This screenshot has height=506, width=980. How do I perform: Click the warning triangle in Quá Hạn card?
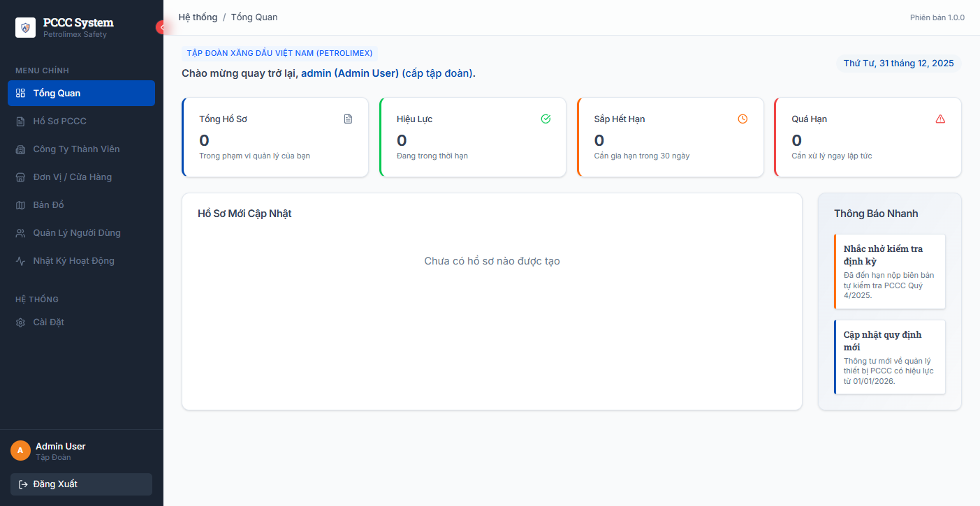[940, 119]
